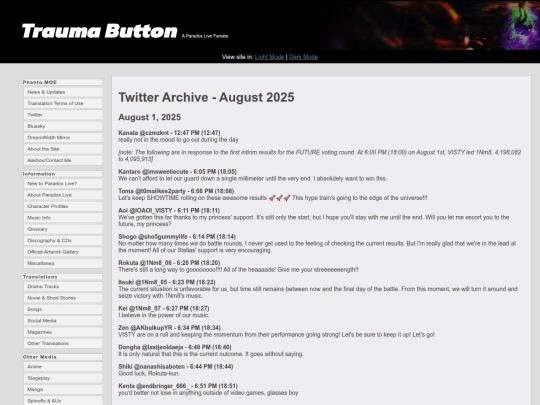Viewport: 540px width, 405px height.
Task: Click Kanata @czmzknt tweet header
Action: [x=169, y=133]
